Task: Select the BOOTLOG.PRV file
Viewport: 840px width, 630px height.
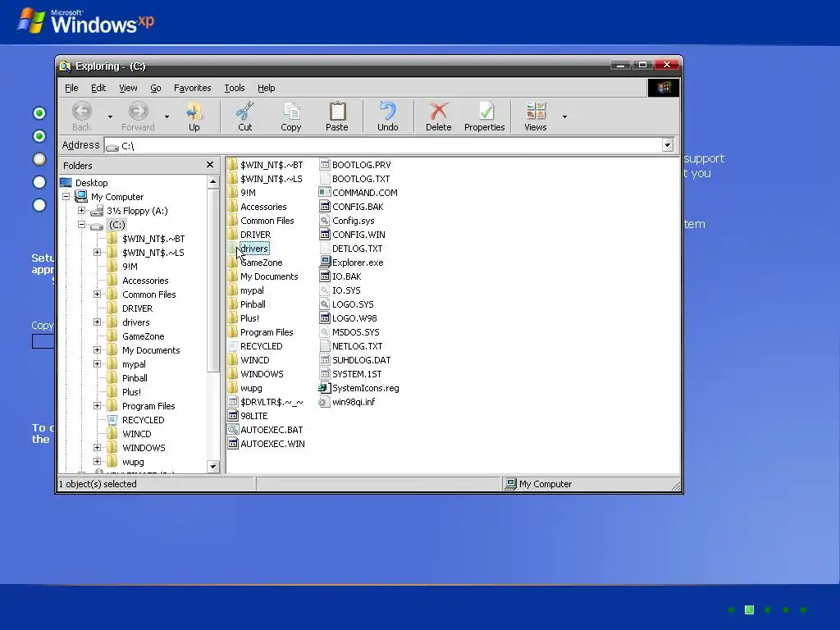Action: pyautogui.click(x=355, y=164)
